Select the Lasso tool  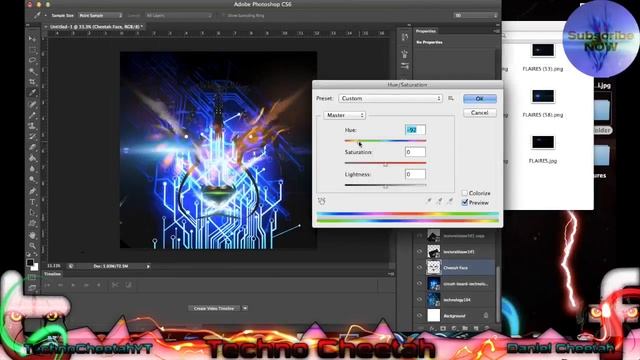click(x=32, y=60)
